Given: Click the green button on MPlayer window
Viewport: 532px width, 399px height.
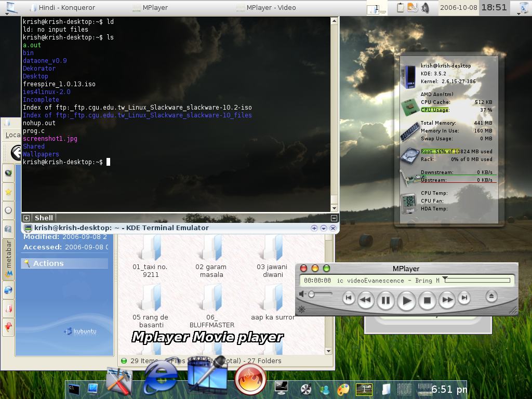Looking at the screenshot, I should 326,269.
